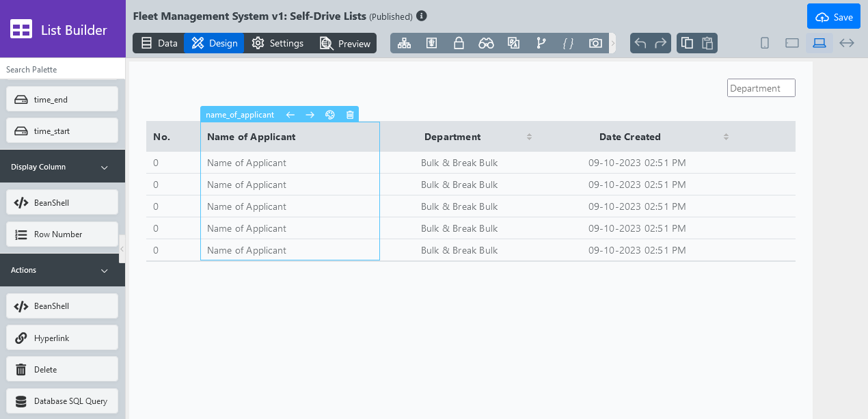The width and height of the screenshot is (868, 419).
Task: Open the curly braces JSON definition icon
Action: click(568, 43)
